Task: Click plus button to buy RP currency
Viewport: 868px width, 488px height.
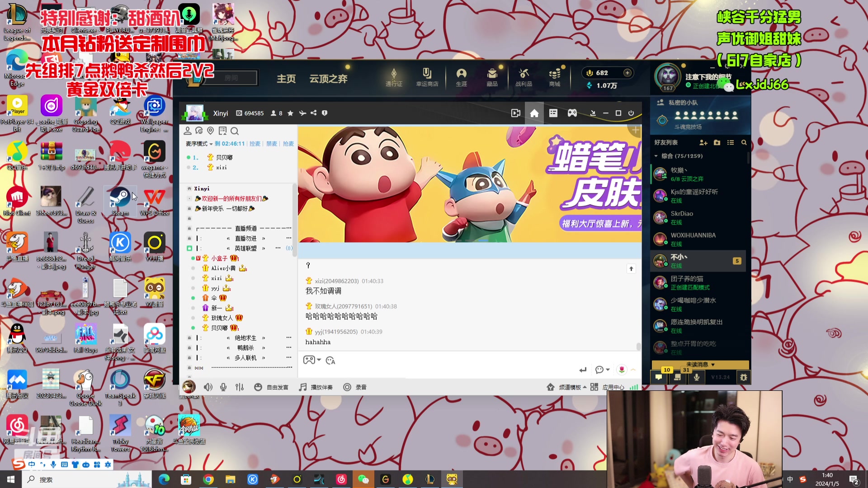Action: click(x=627, y=73)
